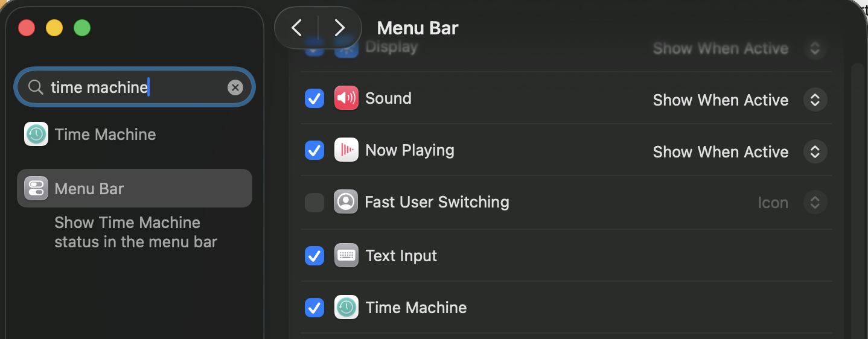Open the Sound Show When Active dropdown

click(815, 100)
